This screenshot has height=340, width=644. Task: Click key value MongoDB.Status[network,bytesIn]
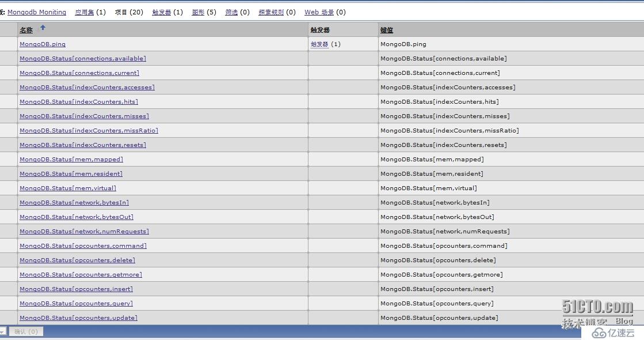435,202
